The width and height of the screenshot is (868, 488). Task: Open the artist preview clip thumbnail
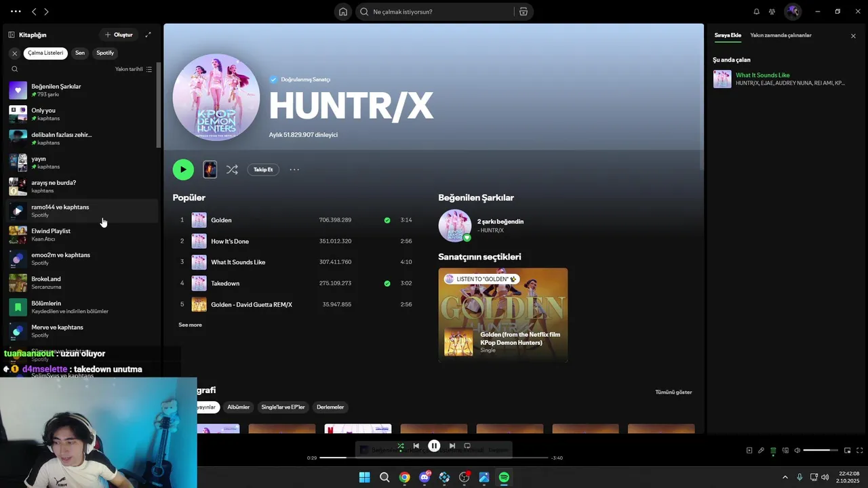coord(210,169)
